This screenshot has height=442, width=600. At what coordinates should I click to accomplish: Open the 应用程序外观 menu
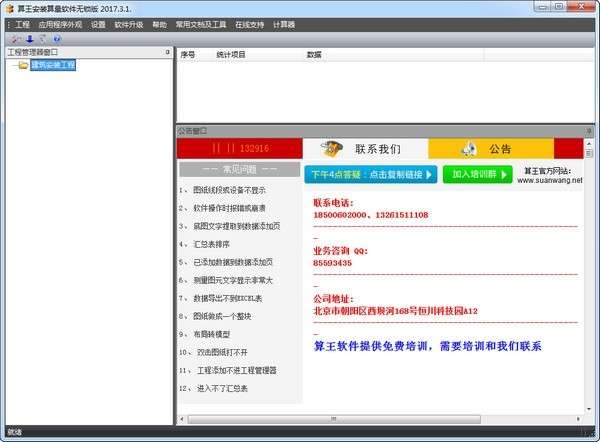60,24
